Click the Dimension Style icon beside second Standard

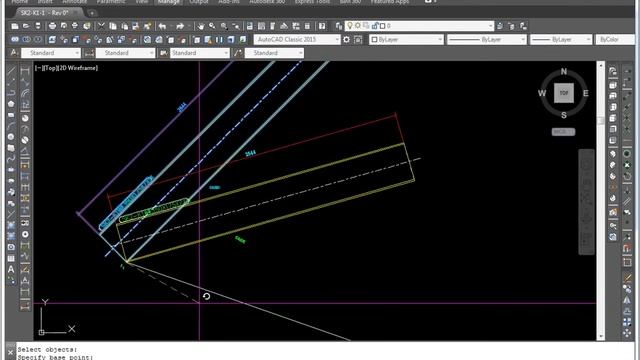[x=89, y=53]
